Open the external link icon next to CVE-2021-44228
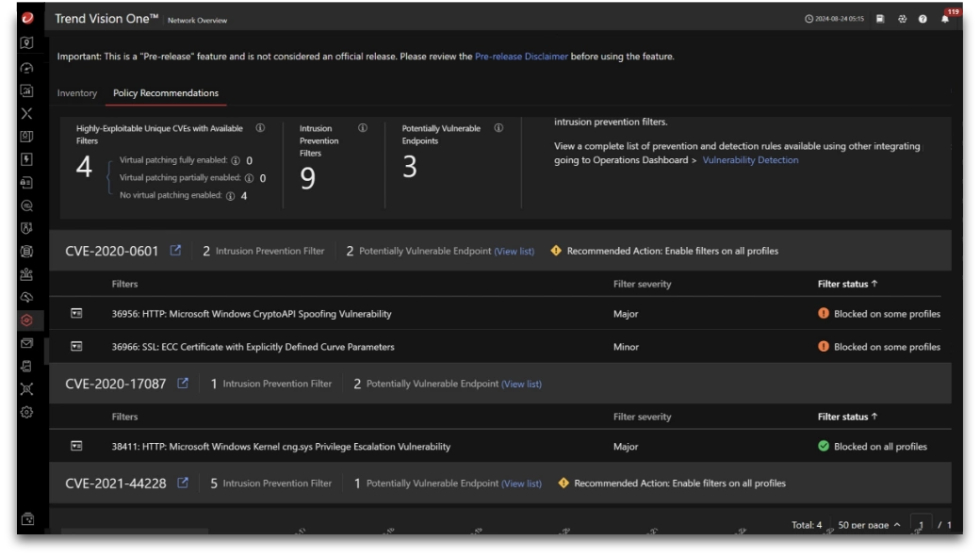The image size is (980, 557). coord(183,483)
